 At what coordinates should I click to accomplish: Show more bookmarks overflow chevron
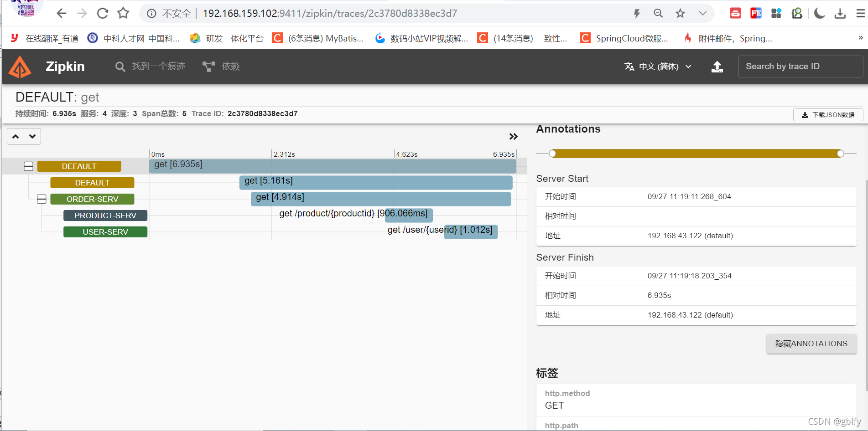click(x=860, y=38)
